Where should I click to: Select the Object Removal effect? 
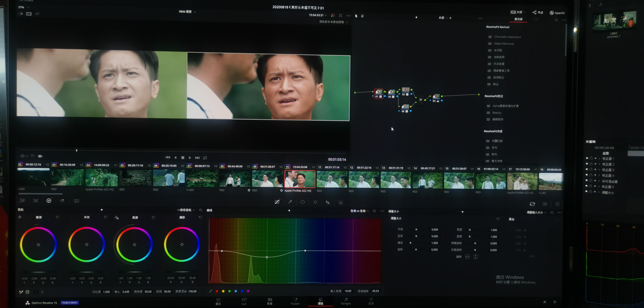[503, 43]
